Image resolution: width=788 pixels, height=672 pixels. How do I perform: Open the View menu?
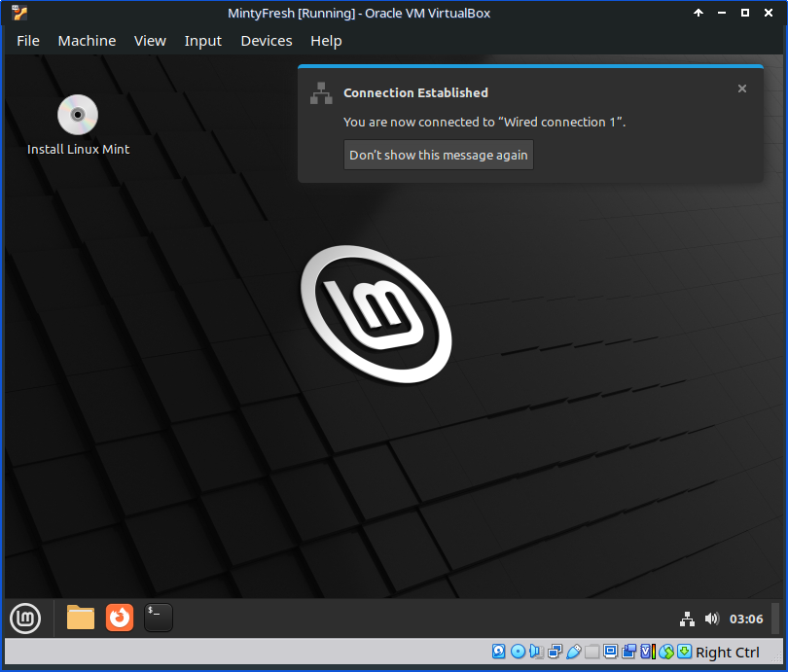click(x=150, y=41)
